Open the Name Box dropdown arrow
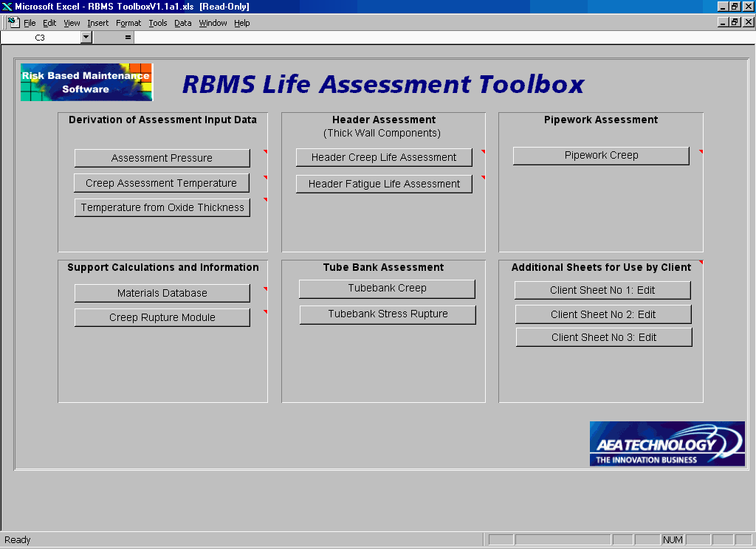 click(x=86, y=37)
